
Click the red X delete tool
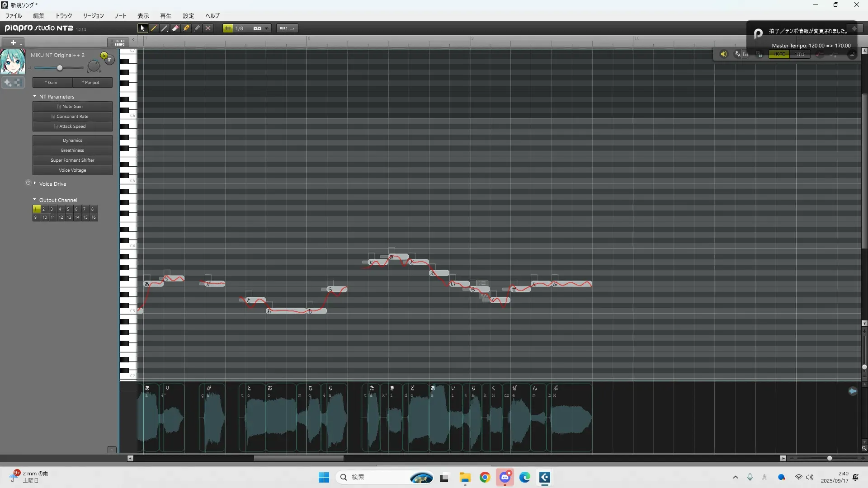(208, 28)
